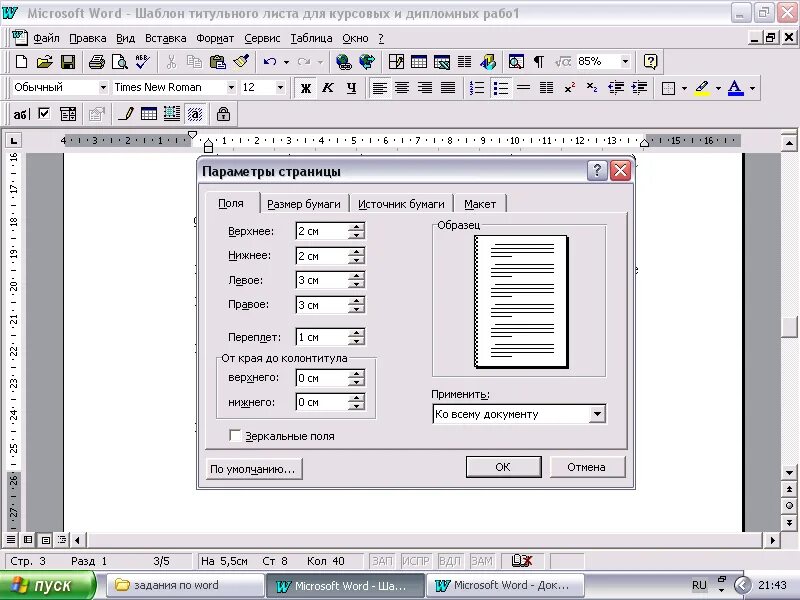The height and width of the screenshot is (600, 800).
Task: Click the Underline Ч button
Action: pos(351,88)
